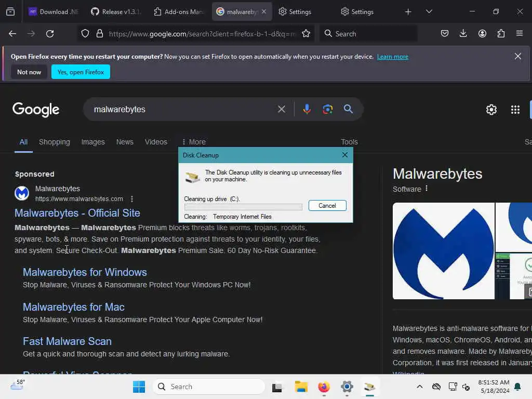Click the Disk Cleanup taskbar icon
The height and width of the screenshot is (399, 532).
click(369, 387)
